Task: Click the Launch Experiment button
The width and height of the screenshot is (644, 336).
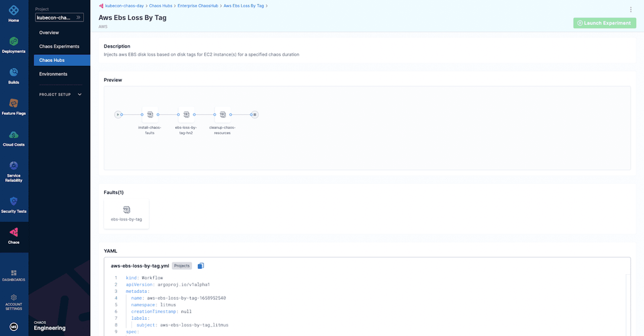Action: (605, 23)
